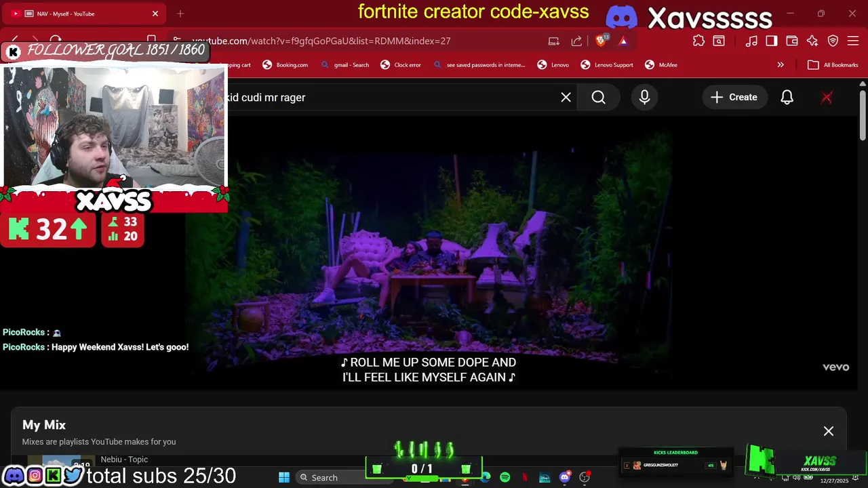Click the YouTube Create button
This screenshot has height=488, width=868.
coord(734,97)
